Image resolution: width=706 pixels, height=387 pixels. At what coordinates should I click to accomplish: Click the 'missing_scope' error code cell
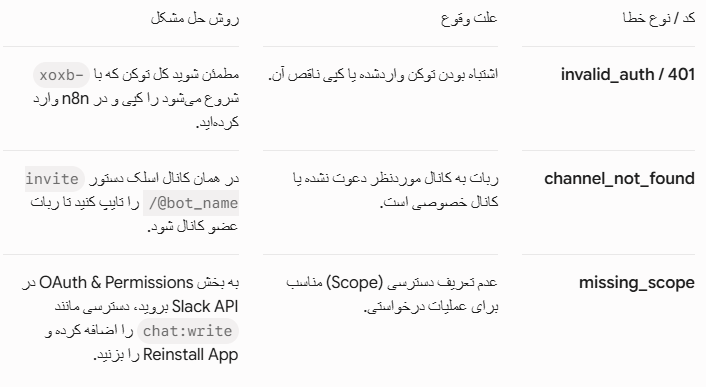(x=637, y=283)
